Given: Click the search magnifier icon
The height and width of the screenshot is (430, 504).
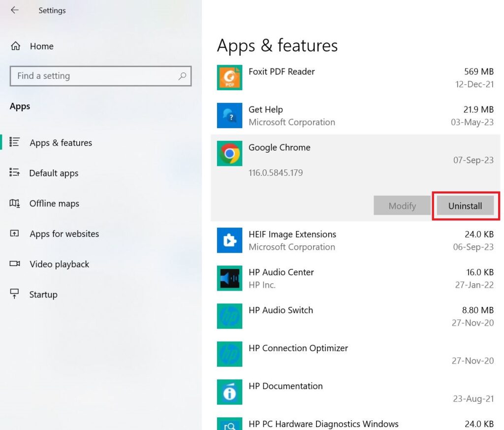Looking at the screenshot, I should 182,76.
